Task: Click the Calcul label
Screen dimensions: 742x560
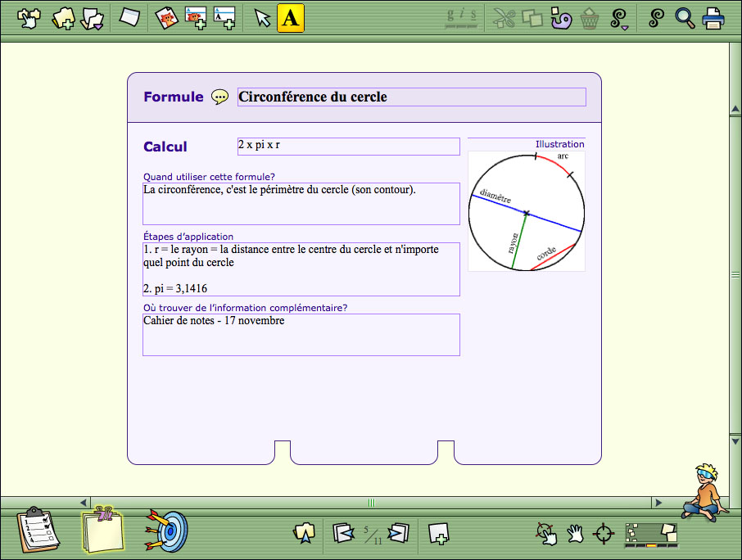Action: tap(165, 147)
